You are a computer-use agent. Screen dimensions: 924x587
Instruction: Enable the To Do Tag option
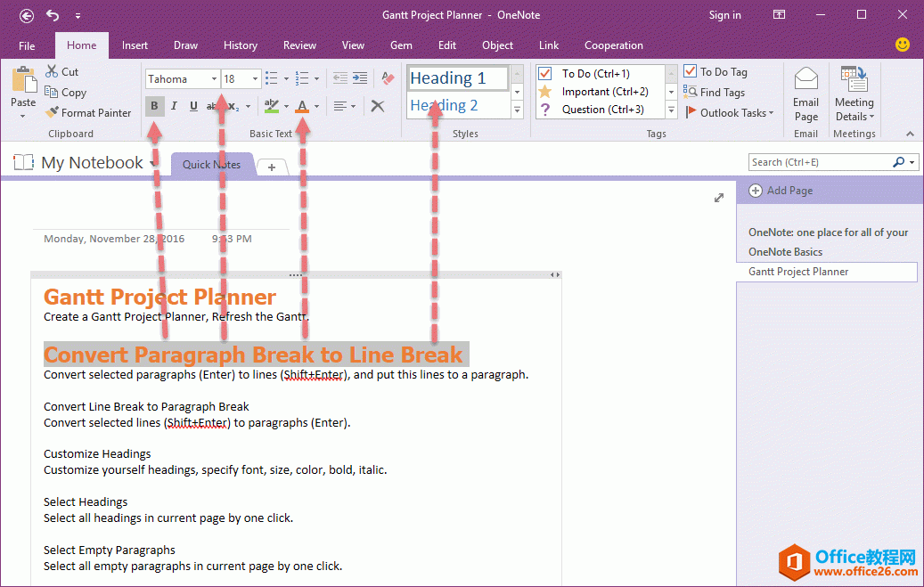(690, 71)
